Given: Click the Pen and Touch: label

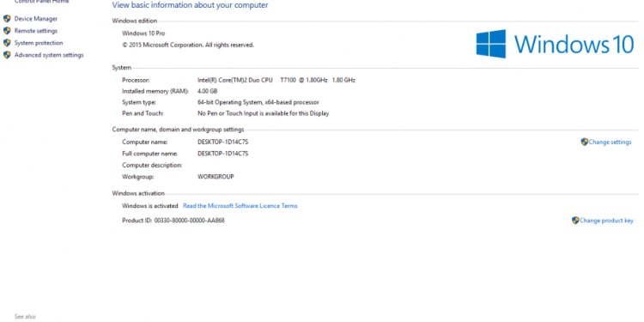Looking at the screenshot, I should pyautogui.click(x=143, y=113).
